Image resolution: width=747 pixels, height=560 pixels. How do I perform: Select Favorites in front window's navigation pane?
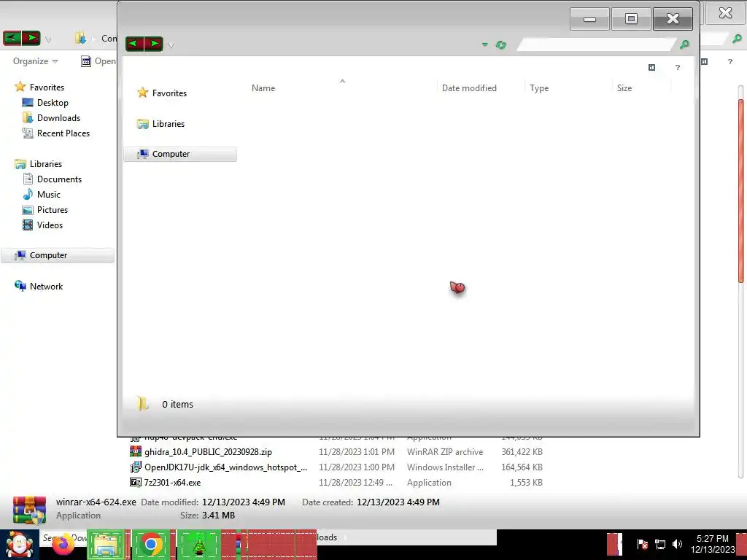click(x=162, y=93)
